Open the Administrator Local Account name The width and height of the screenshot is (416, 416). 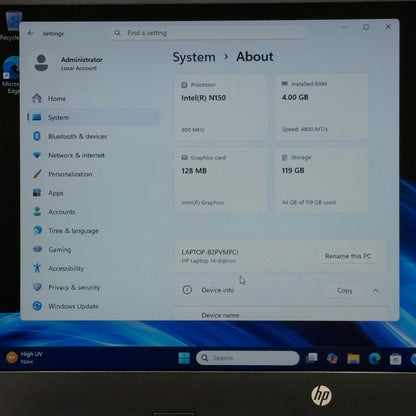82,63
